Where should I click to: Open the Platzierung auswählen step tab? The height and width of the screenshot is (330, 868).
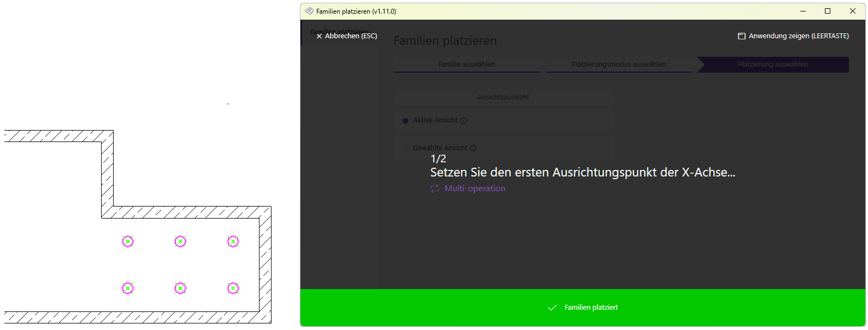tap(773, 64)
